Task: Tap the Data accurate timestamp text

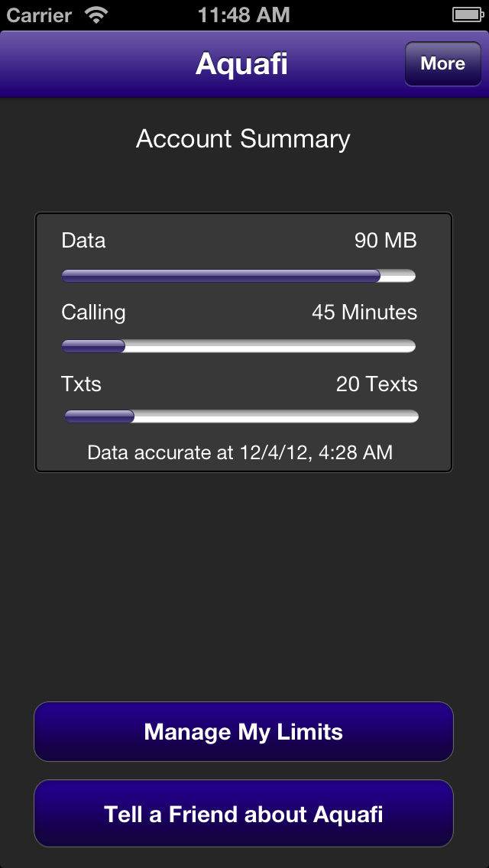Action: pyautogui.click(x=241, y=453)
